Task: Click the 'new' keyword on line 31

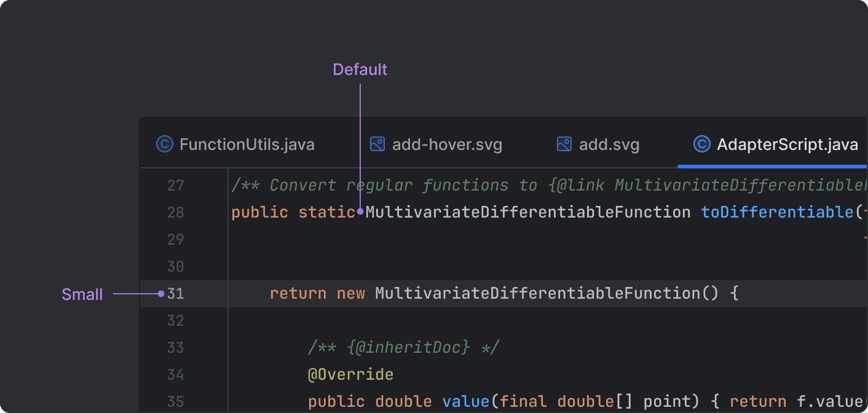Action: 351,294
